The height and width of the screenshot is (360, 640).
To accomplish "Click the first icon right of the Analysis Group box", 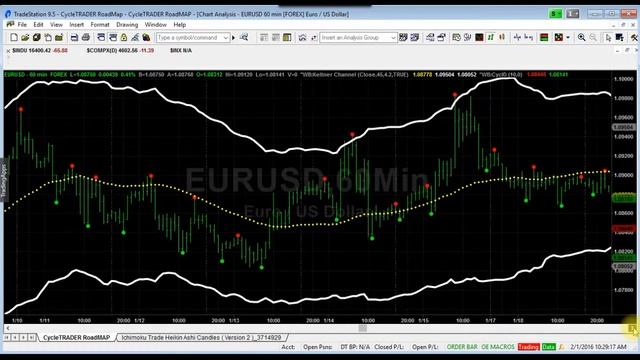I will click(403, 38).
